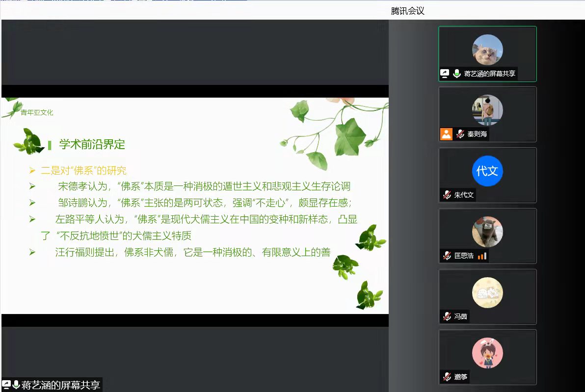Click the muted microphone icon beside 冯茵
This screenshot has height=392, width=585.
pyautogui.click(x=447, y=316)
